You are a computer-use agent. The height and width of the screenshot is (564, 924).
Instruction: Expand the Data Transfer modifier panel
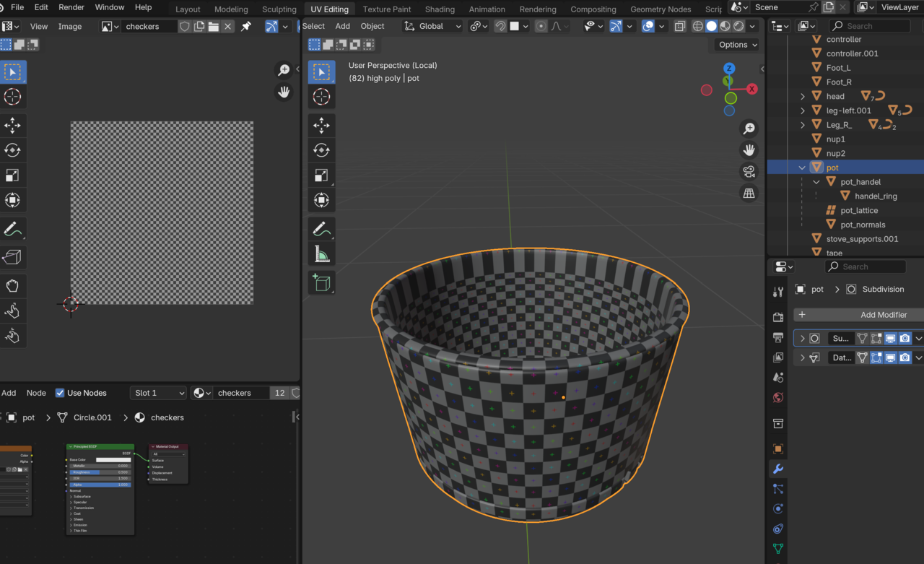[802, 357]
